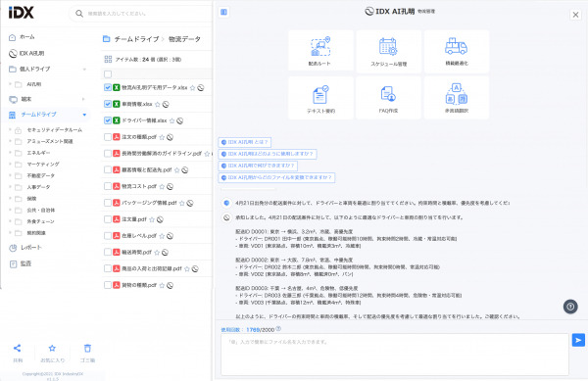Open the テキスト要約 text summary card
The width and height of the screenshot is (588, 381).
point(320,98)
